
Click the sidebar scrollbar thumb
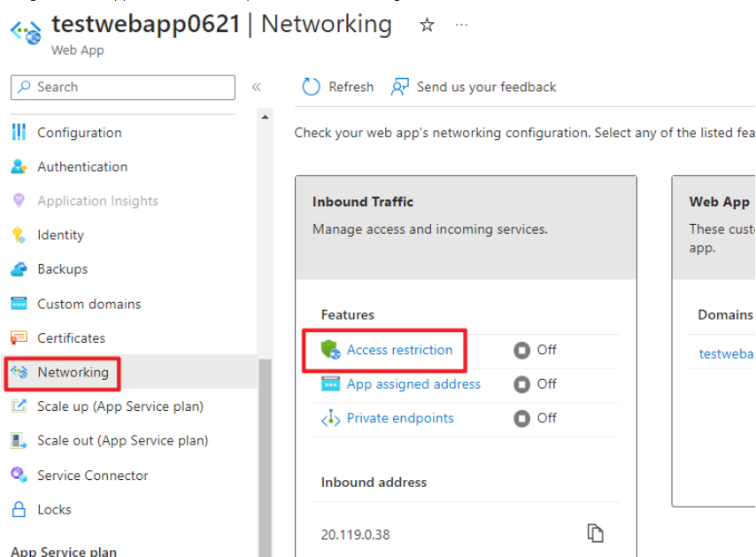click(x=265, y=458)
